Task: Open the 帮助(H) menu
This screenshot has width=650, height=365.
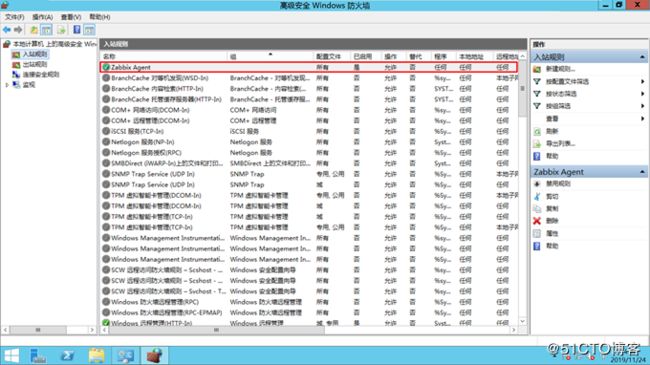Action: tap(99, 17)
